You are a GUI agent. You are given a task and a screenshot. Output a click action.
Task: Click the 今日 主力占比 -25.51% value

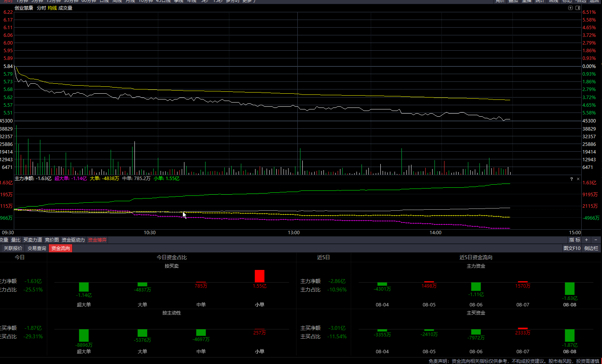point(33,290)
